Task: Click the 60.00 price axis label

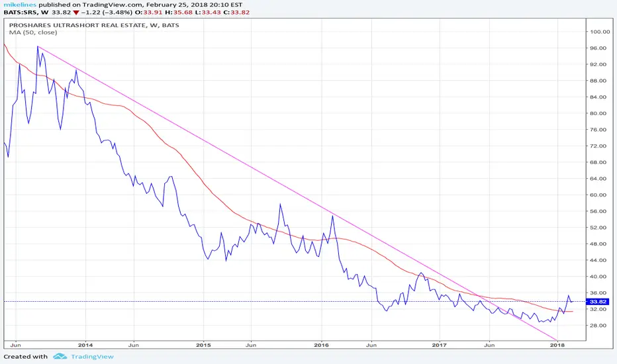Action: tap(598, 195)
